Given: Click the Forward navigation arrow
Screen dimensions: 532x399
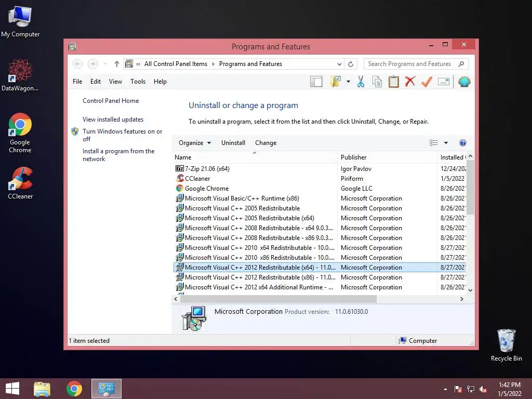Looking at the screenshot, I should [x=92, y=64].
